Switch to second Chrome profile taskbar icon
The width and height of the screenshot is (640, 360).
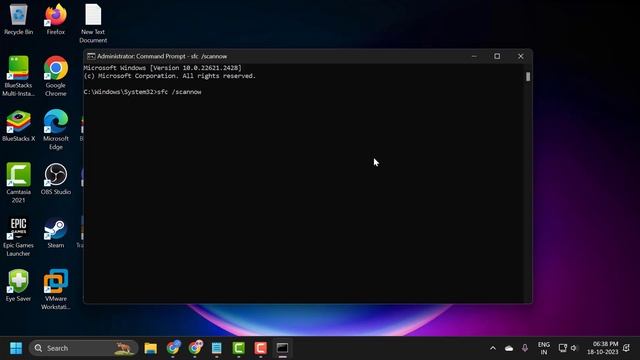(195, 348)
